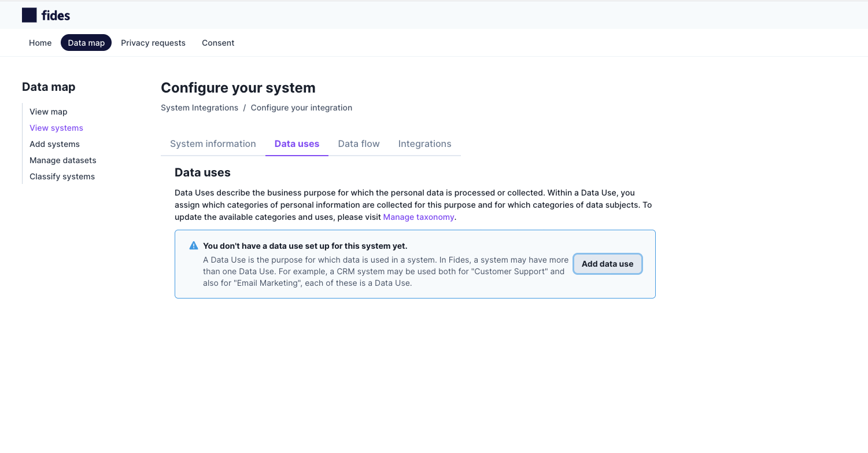The height and width of the screenshot is (453, 868).
Task: Select the Data uses tab
Action: pyautogui.click(x=297, y=144)
